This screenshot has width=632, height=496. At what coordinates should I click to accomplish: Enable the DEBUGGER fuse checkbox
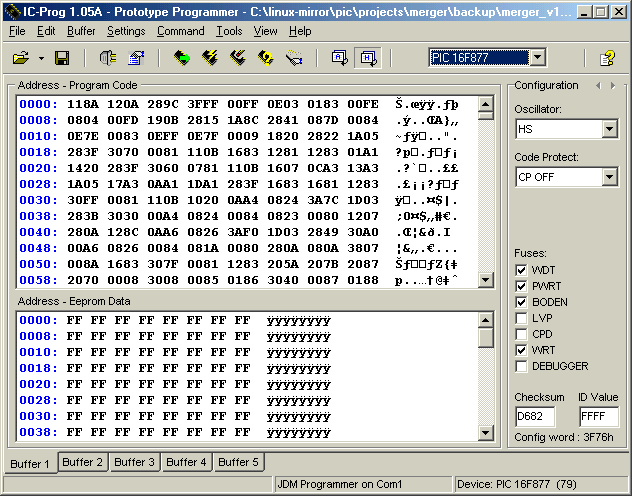click(x=521, y=366)
